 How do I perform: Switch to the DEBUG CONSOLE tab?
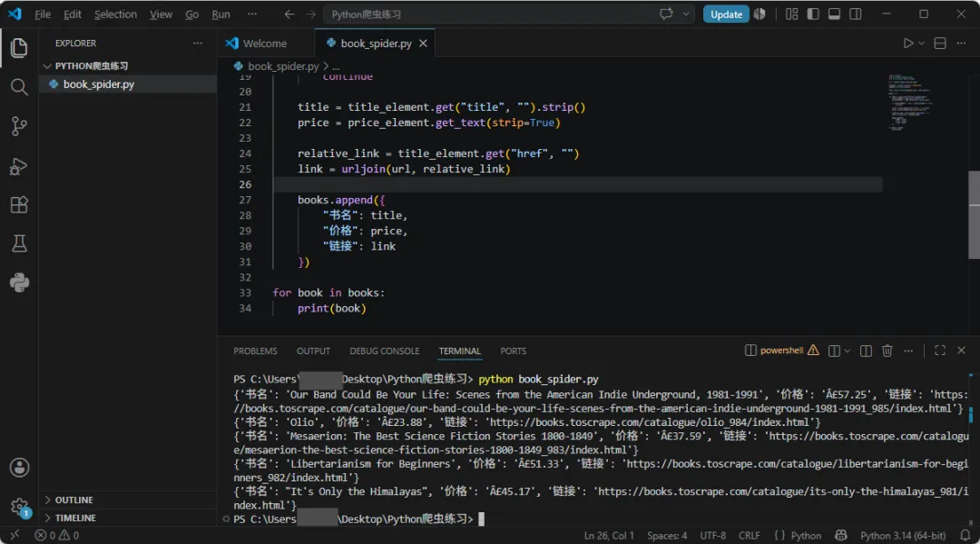pyautogui.click(x=385, y=351)
